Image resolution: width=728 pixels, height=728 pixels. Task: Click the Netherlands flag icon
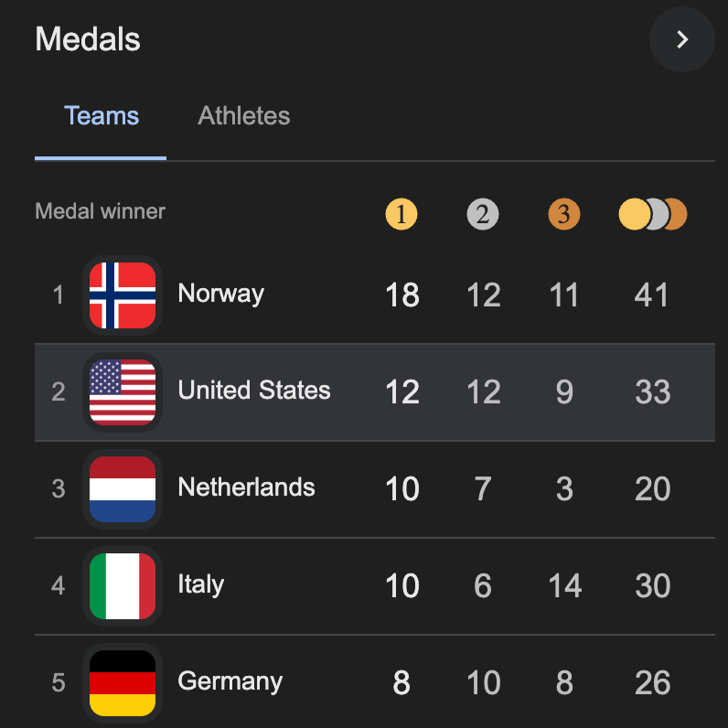click(123, 489)
